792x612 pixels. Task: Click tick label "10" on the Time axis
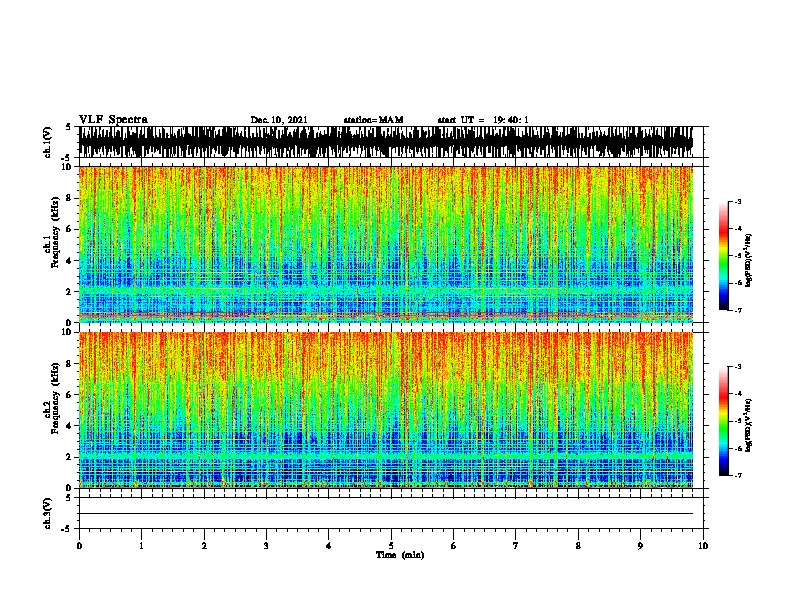coord(703,546)
